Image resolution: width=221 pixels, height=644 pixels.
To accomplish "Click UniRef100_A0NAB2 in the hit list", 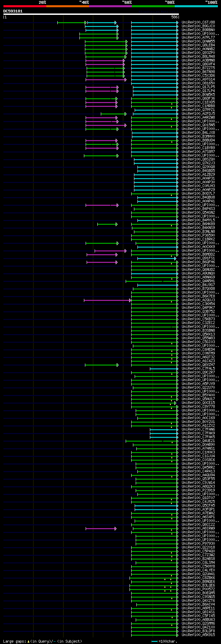I will coord(198,49).
